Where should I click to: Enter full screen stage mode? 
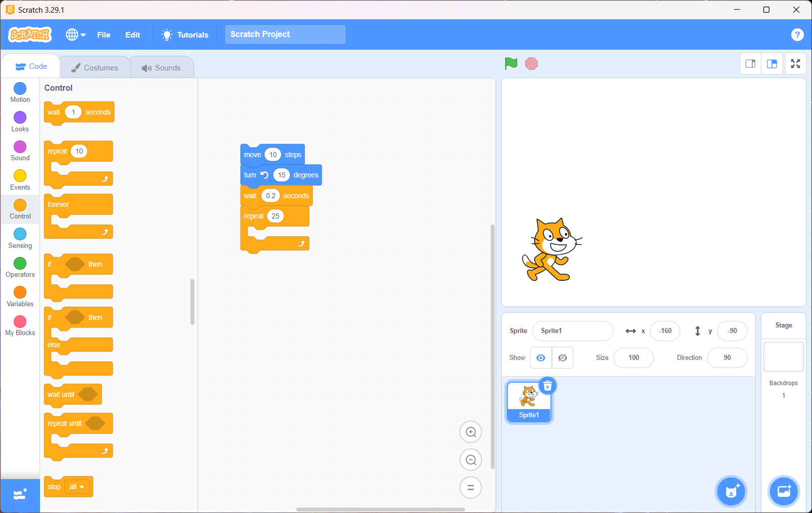[795, 64]
